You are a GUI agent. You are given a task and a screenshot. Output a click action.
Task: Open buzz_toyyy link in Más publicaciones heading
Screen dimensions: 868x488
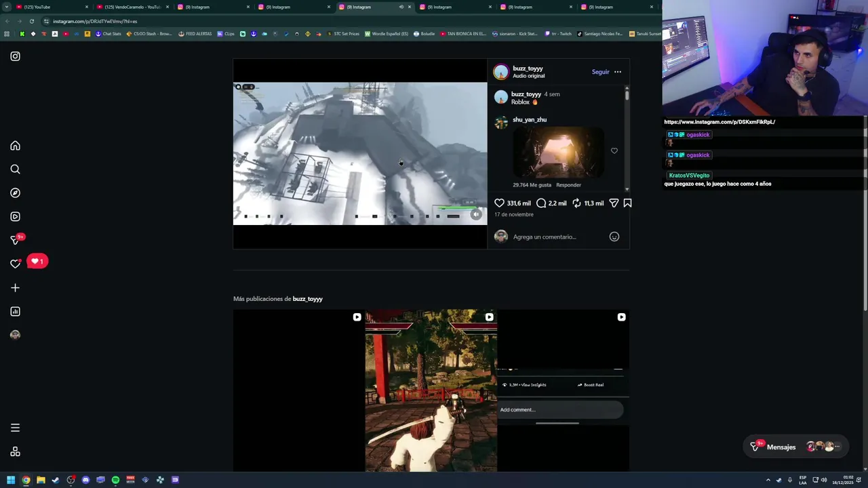[x=307, y=299]
